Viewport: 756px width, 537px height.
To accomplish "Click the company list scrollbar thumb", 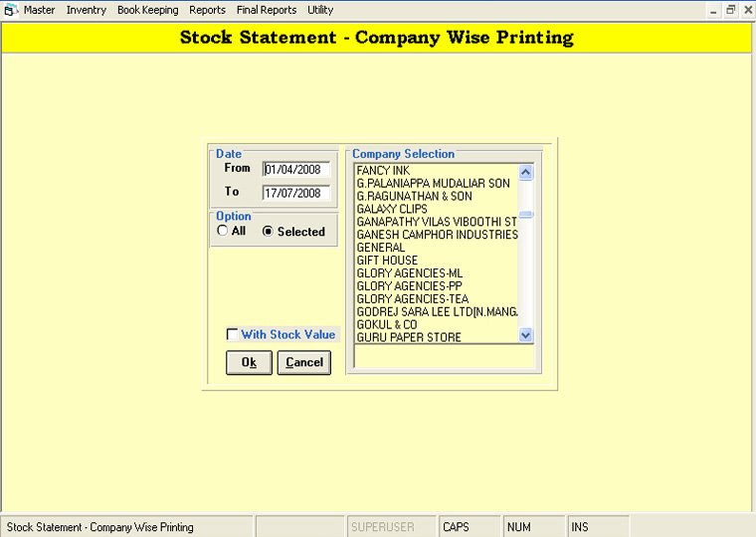I will 526,215.
